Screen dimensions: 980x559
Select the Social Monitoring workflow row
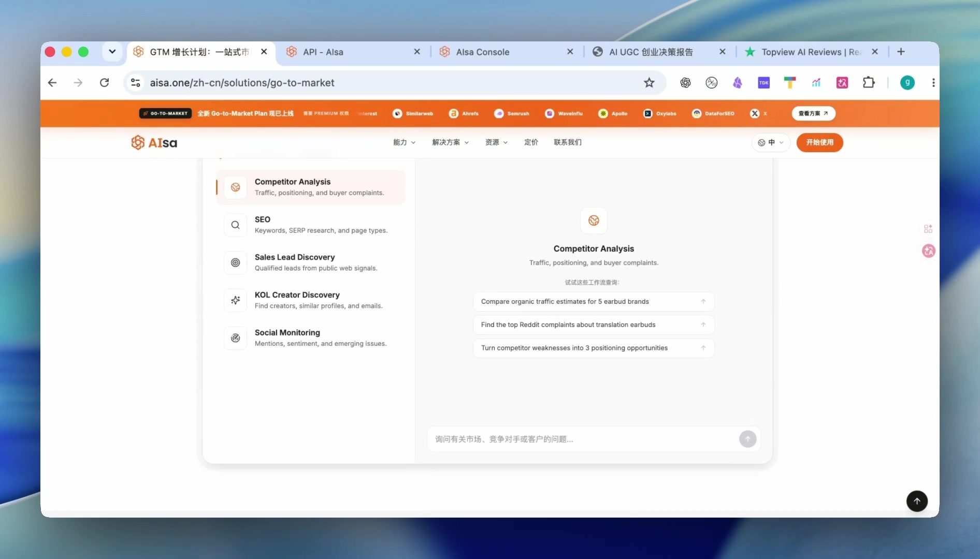click(x=310, y=338)
